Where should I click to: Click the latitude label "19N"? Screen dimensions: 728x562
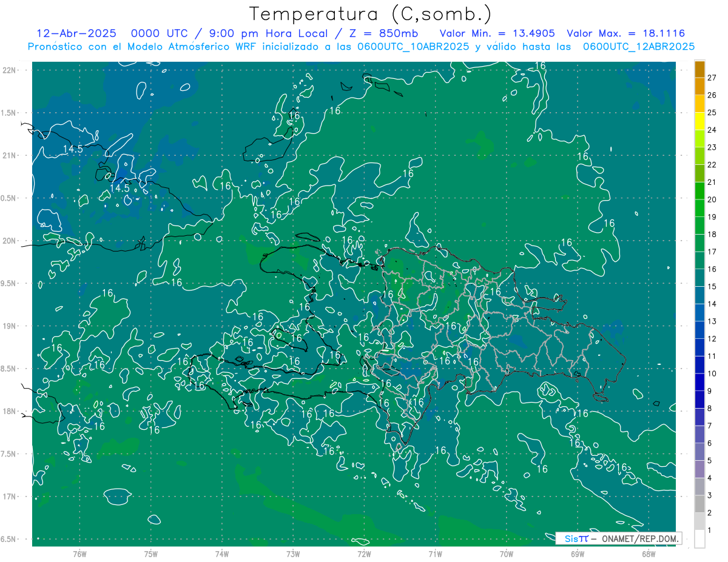8,326
